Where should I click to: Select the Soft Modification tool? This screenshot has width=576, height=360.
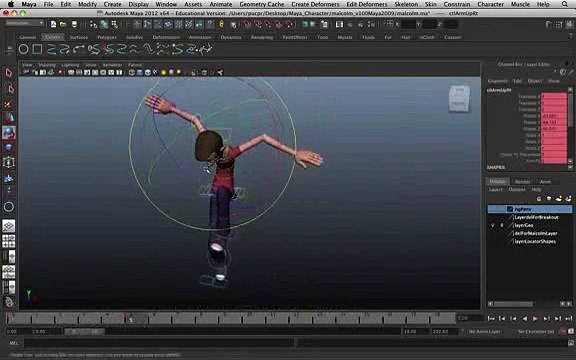(9, 178)
